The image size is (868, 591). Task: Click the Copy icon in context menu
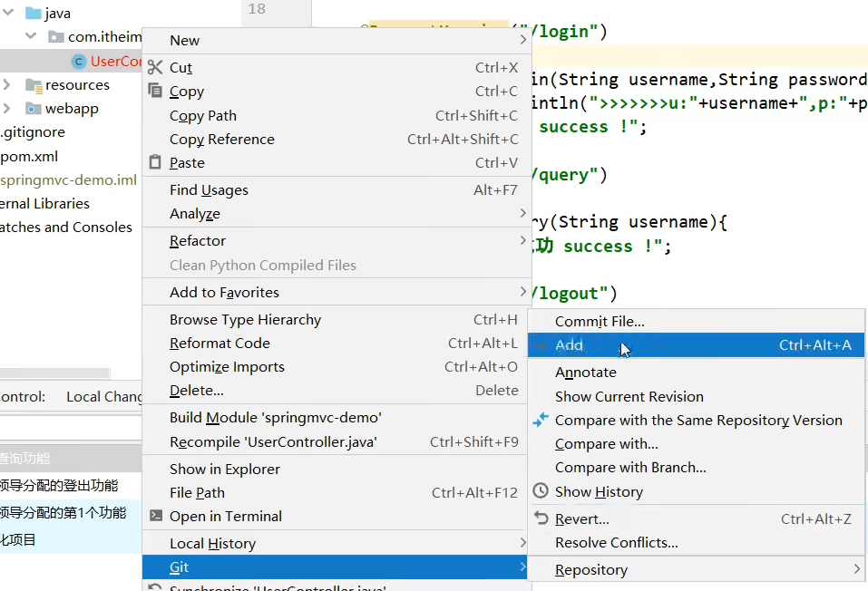[x=155, y=91]
